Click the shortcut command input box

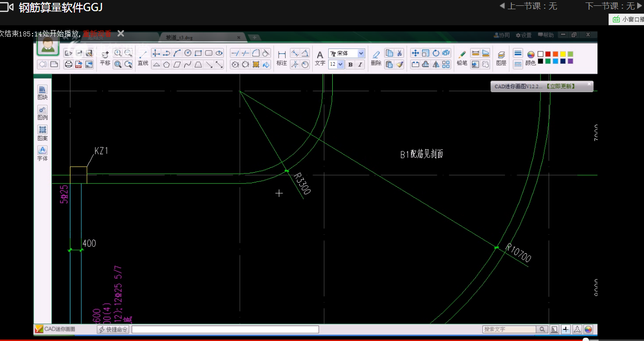[x=225, y=329]
